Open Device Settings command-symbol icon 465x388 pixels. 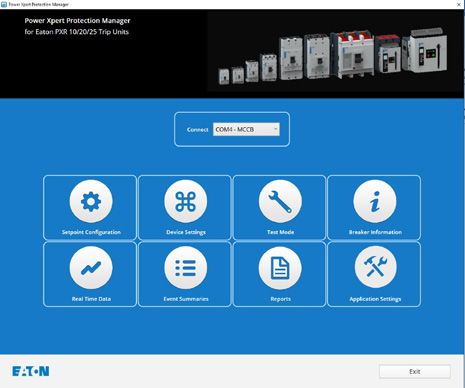pyautogui.click(x=185, y=201)
